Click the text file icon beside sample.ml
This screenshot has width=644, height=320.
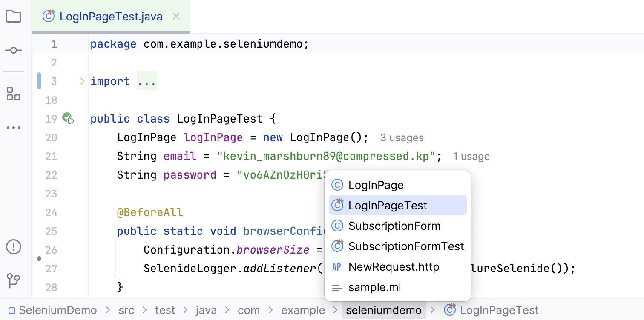tap(337, 287)
